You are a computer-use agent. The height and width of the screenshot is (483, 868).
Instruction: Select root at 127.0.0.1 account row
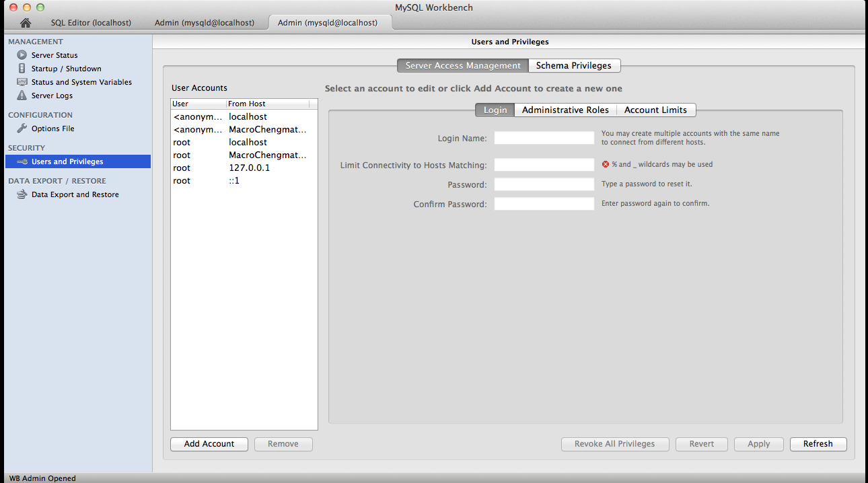(244, 168)
